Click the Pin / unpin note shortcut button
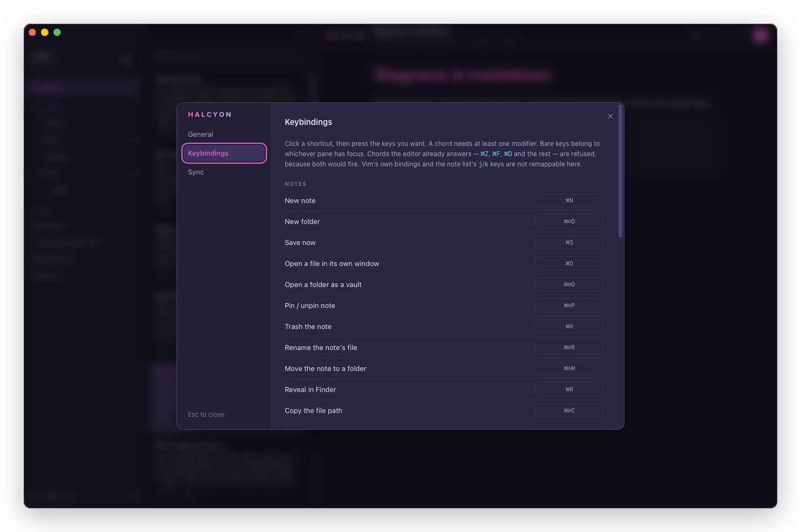 [569, 305]
